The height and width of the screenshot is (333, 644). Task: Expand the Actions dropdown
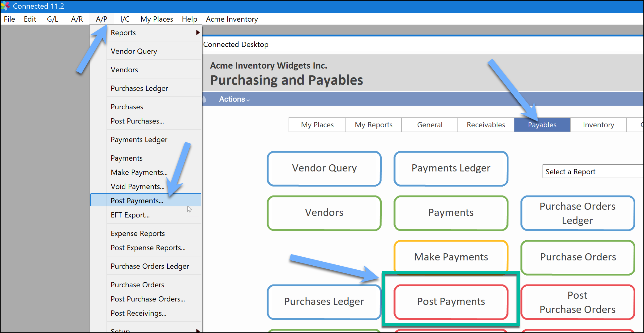point(234,99)
